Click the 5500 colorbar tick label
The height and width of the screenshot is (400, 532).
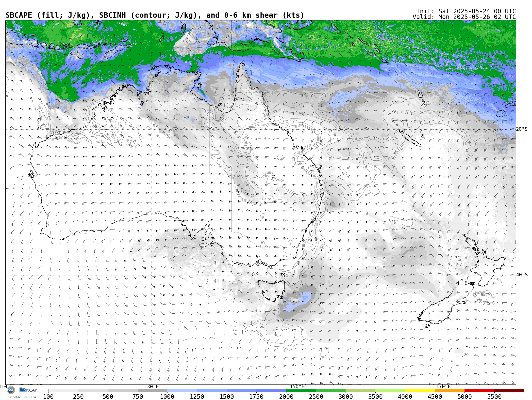click(x=494, y=397)
